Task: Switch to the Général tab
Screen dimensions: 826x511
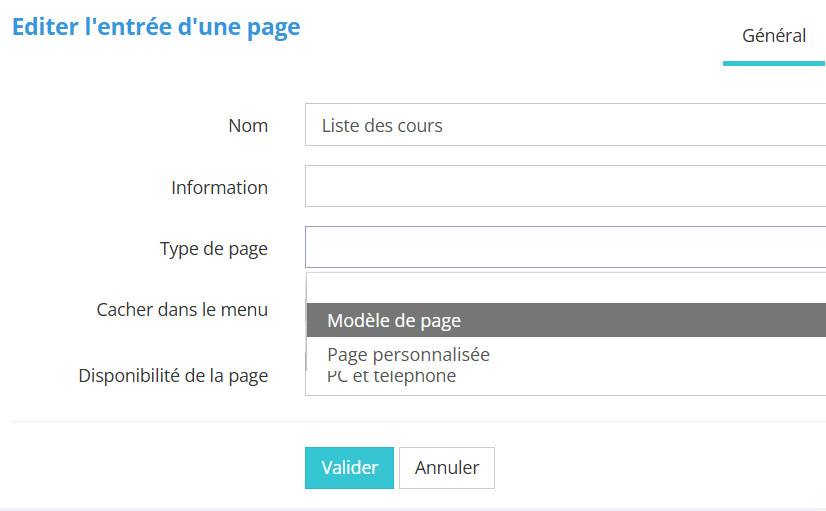Action: coord(773,36)
